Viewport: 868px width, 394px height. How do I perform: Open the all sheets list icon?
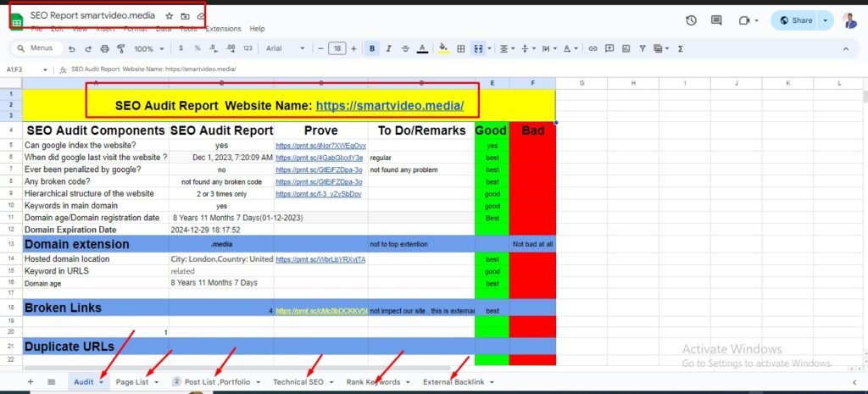click(x=52, y=382)
